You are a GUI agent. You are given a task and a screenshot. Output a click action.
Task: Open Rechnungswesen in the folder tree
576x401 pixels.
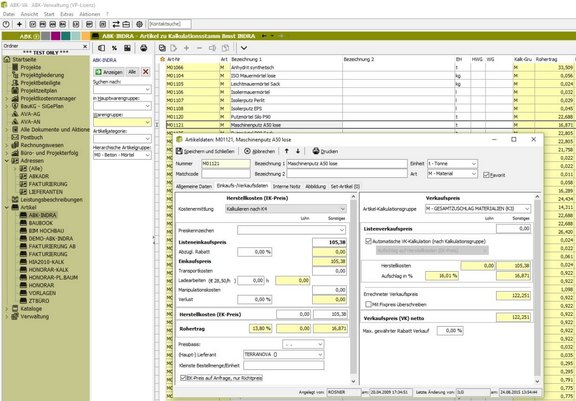point(42,145)
